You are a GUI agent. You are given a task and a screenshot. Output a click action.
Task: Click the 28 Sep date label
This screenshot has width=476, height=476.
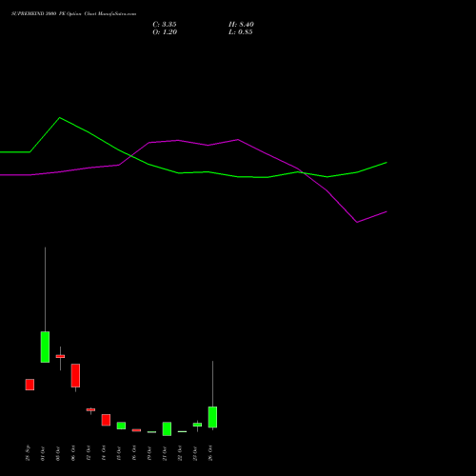[x=28, y=453]
